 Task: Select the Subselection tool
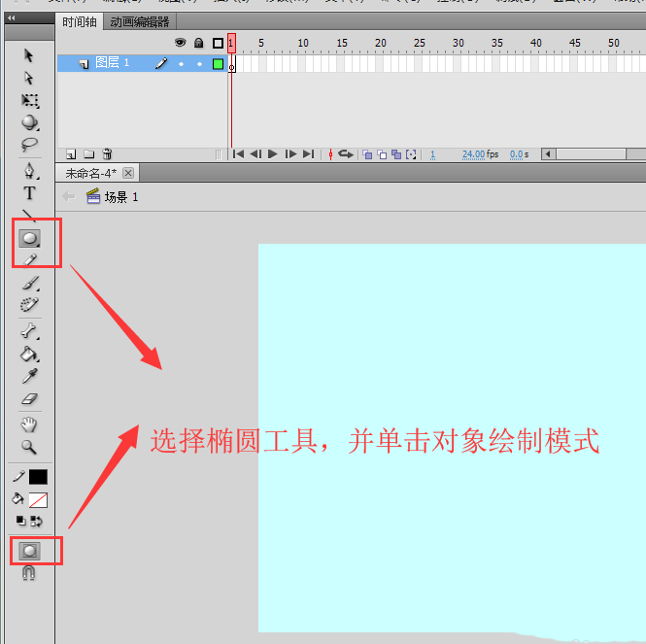[x=28, y=78]
